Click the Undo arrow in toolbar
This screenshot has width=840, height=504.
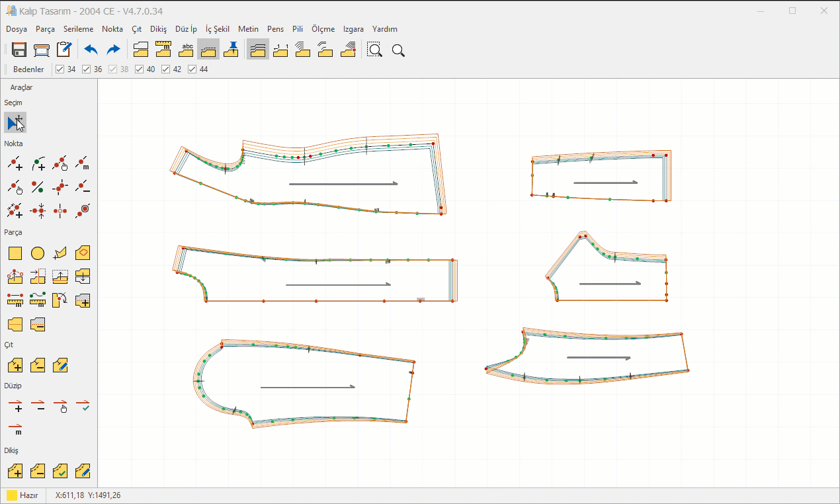point(91,50)
